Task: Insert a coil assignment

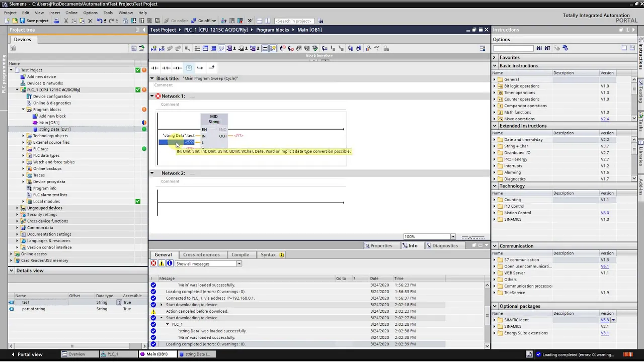Action: tap(178, 68)
